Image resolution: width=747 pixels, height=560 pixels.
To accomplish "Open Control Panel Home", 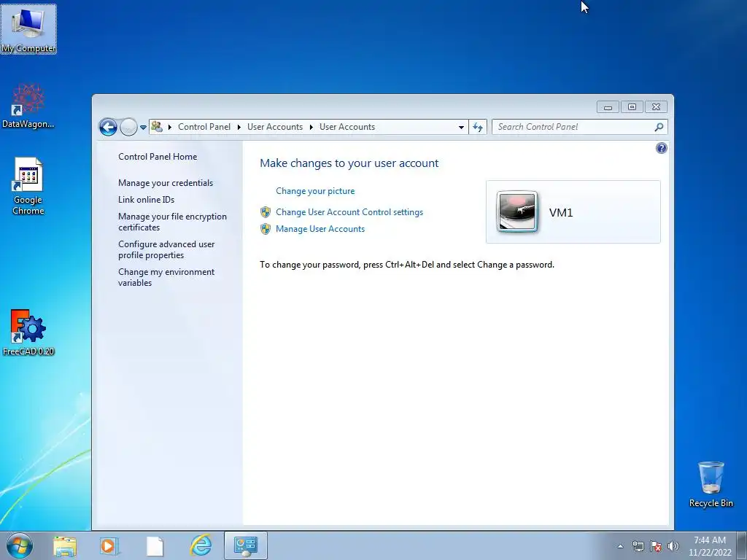I will point(158,157).
